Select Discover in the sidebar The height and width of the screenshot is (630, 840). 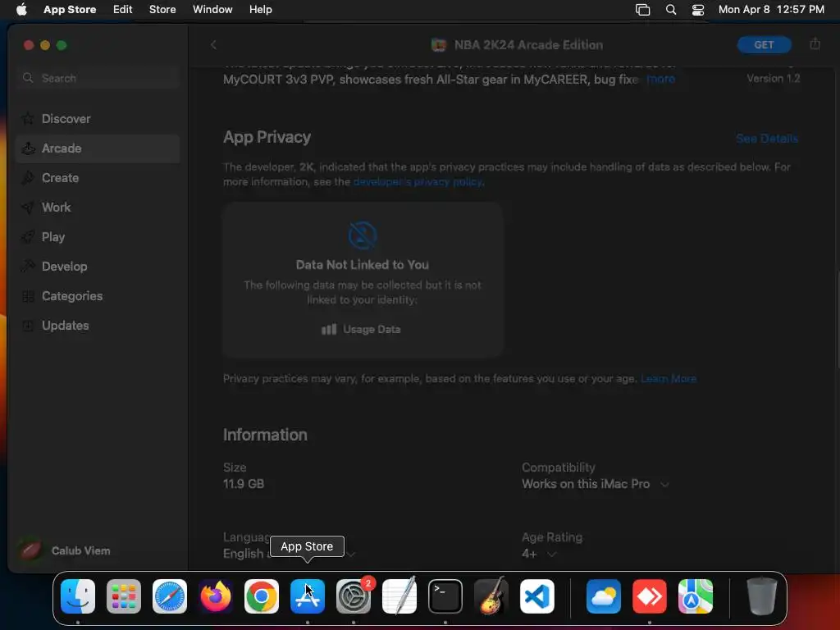98,119
